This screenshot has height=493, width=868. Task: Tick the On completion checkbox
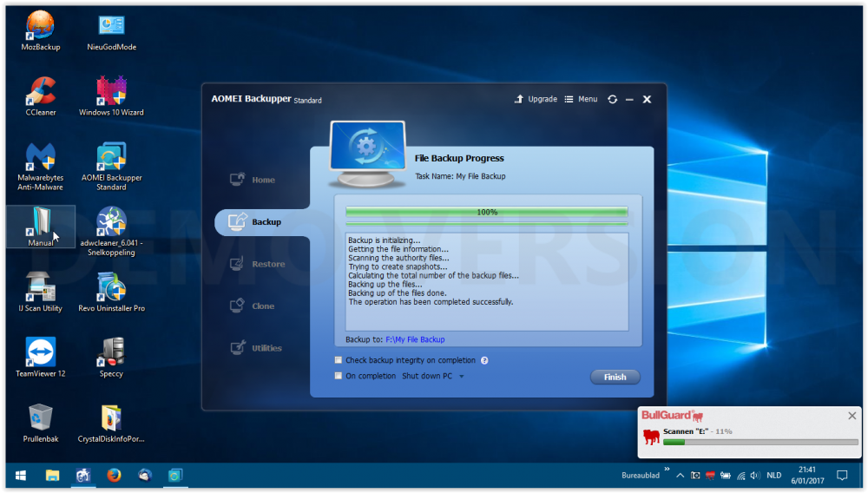(339, 376)
